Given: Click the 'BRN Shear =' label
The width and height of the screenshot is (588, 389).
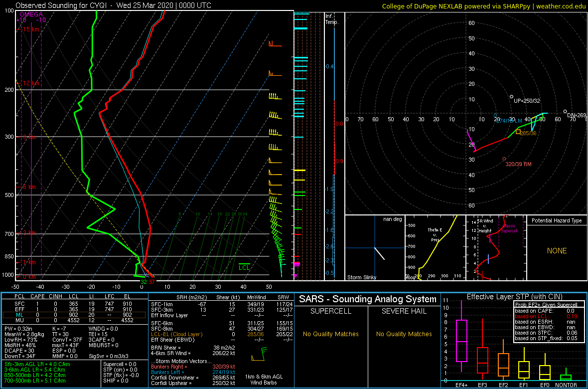Looking at the screenshot, I should (165, 347).
